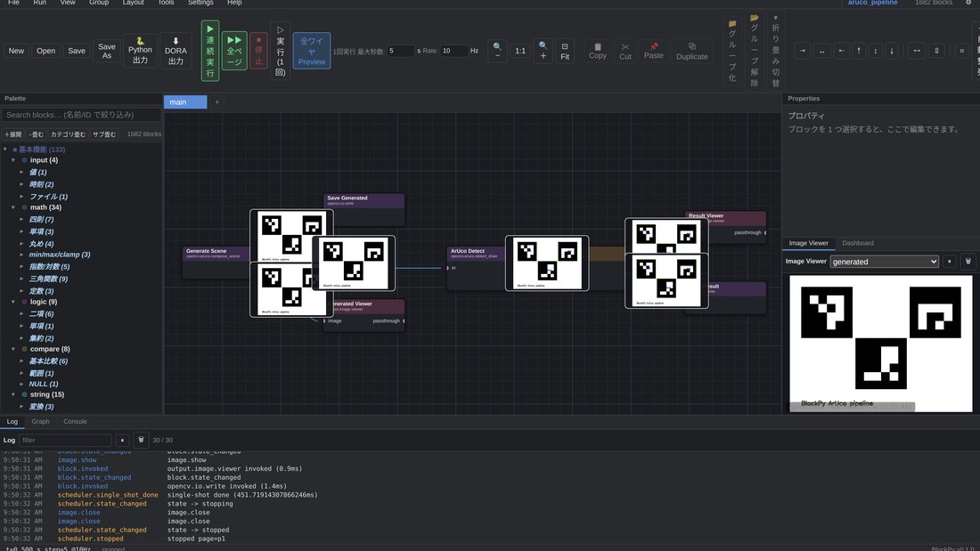Stop execution with red 停止 button
Image resolution: width=980 pixels, height=551 pixels.
(258, 51)
